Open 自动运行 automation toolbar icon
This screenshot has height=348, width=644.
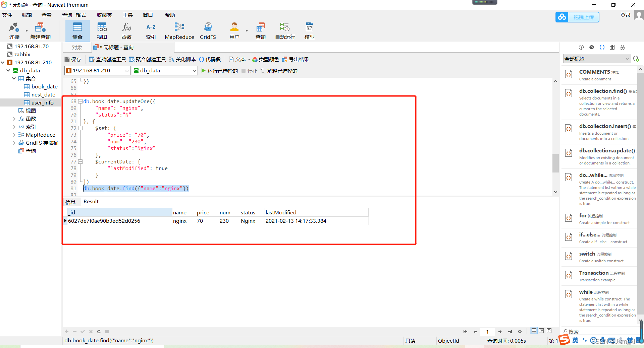point(285,31)
